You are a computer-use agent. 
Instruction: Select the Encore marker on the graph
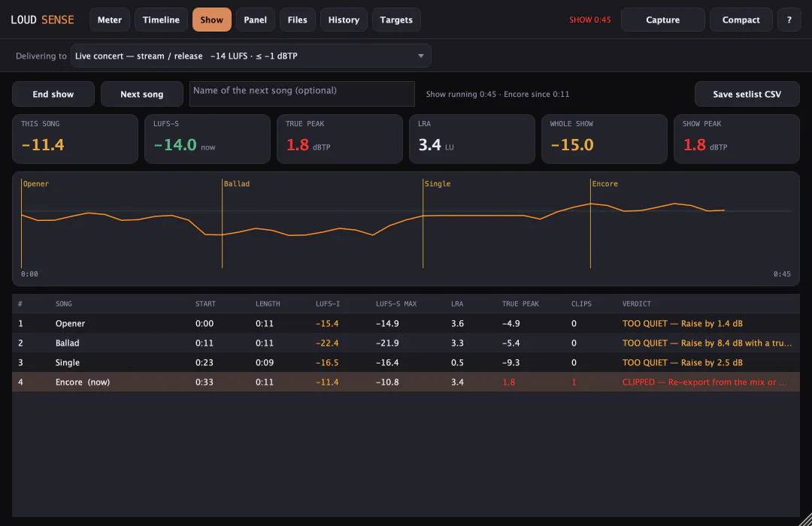(x=604, y=184)
